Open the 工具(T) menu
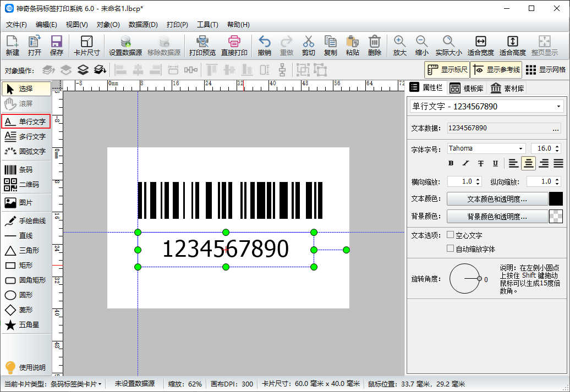Image resolution: width=570 pixels, height=392 pixels. coord(207,25)
